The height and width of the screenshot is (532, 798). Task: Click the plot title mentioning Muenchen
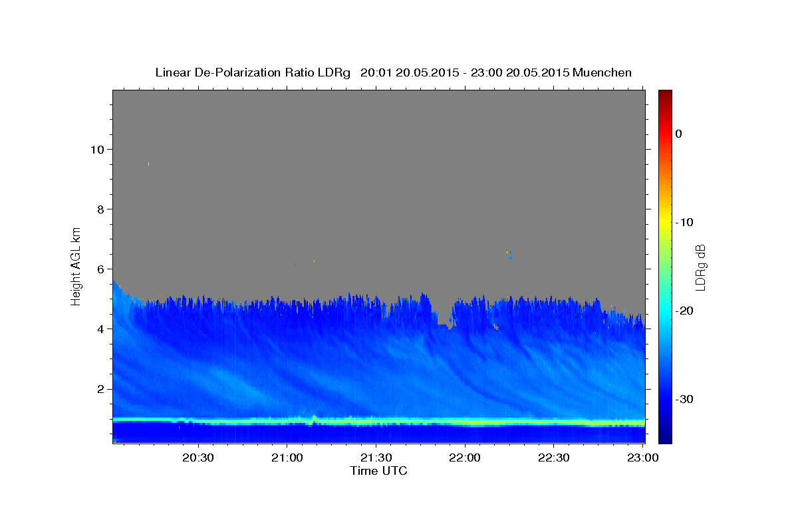393,72
